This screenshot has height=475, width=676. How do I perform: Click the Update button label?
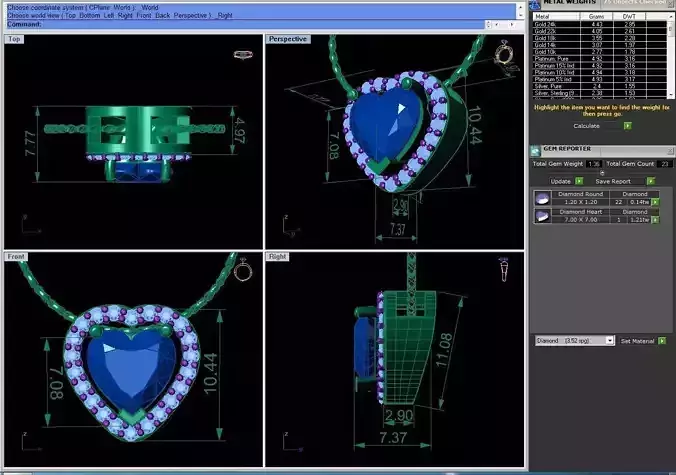(x=560, y=181)
